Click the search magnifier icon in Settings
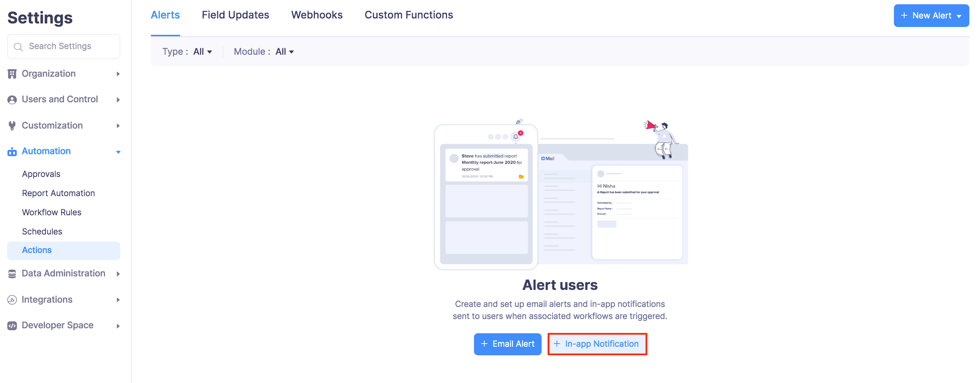Viewport: 980px width, 383px height. click(18, 46)
